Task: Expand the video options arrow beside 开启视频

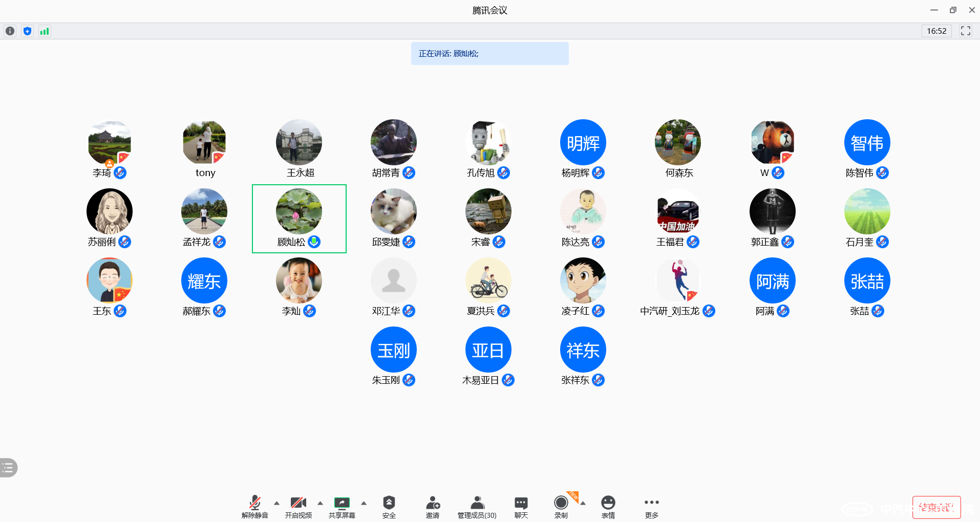Action: tap(320, 503)
